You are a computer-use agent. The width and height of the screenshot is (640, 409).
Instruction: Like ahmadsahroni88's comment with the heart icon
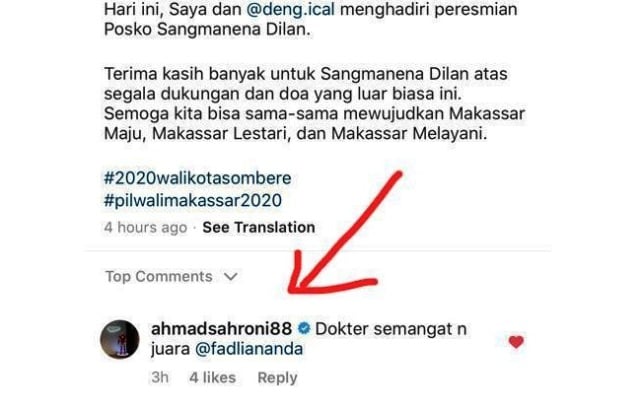pyautogui.click(x=516, y=342)
